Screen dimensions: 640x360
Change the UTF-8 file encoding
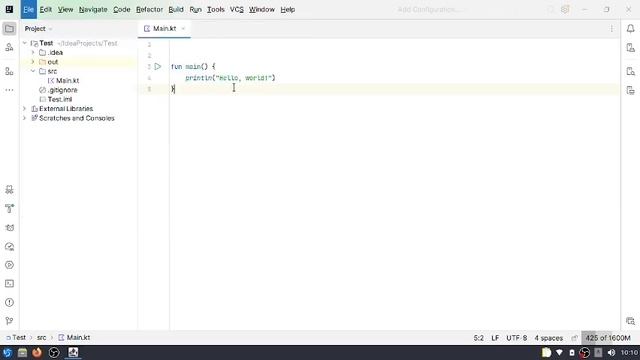[x=517, y=338]
